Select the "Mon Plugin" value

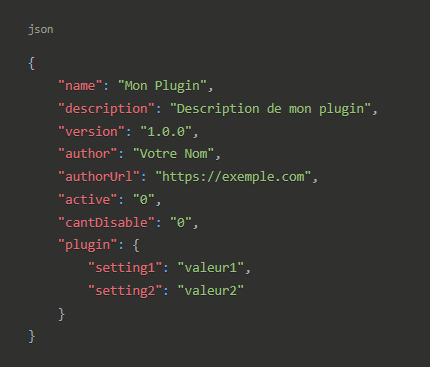click(x=162, y=86)
